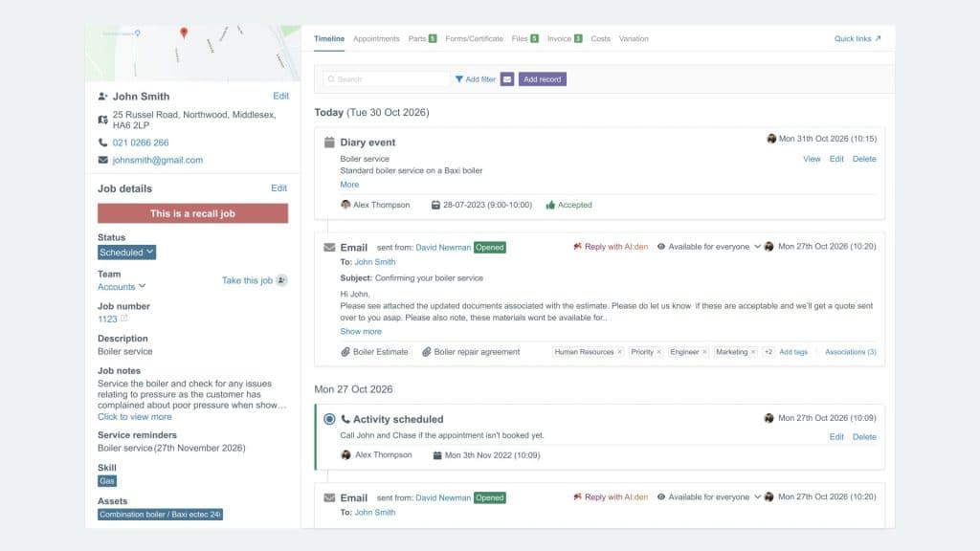Expand More in the Diary event
This screenshot has width=980, height=551.
(x=349, y=185)
